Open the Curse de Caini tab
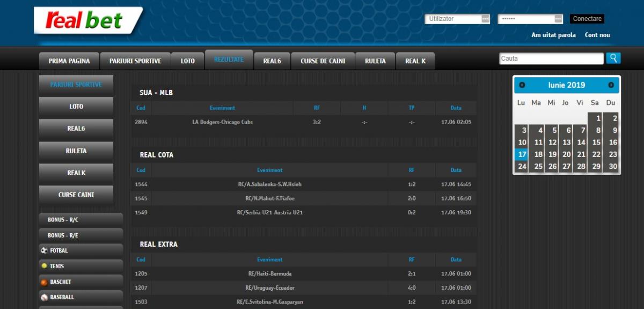Image resolution: width=644 pixels, height=309 pixels. click(323, 61)
